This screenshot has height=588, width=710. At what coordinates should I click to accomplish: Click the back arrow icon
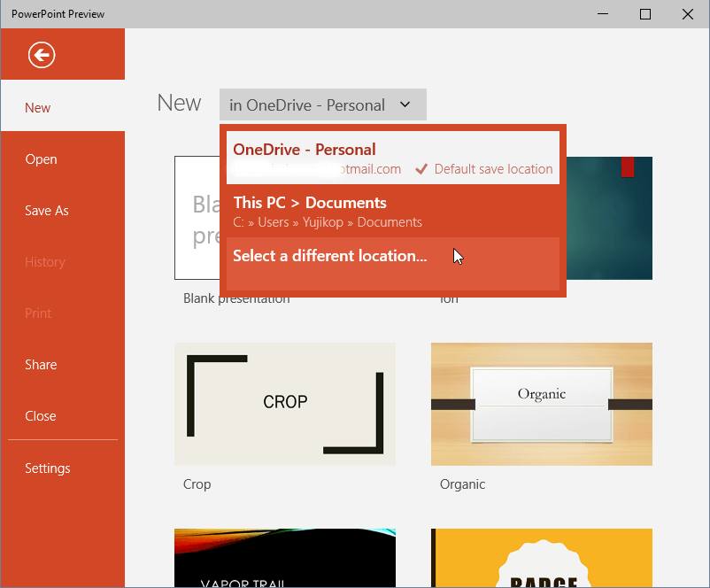(42, 55)
